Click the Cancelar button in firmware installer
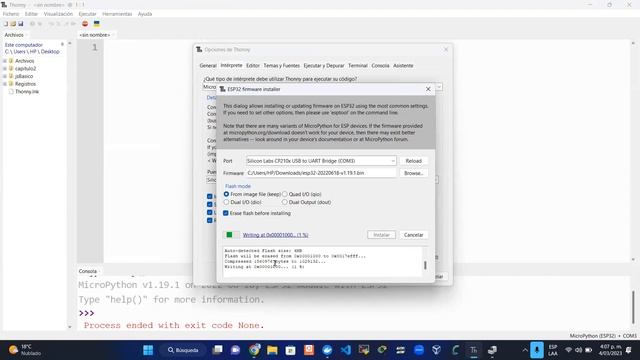Screen dimensions: 640x360 (413, 235)
